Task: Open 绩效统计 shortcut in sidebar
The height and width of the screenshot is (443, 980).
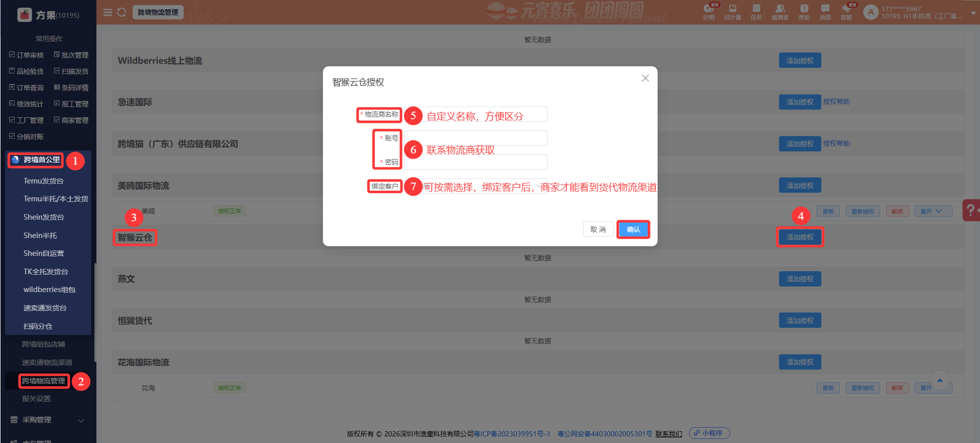Action: tap(27, 104)
